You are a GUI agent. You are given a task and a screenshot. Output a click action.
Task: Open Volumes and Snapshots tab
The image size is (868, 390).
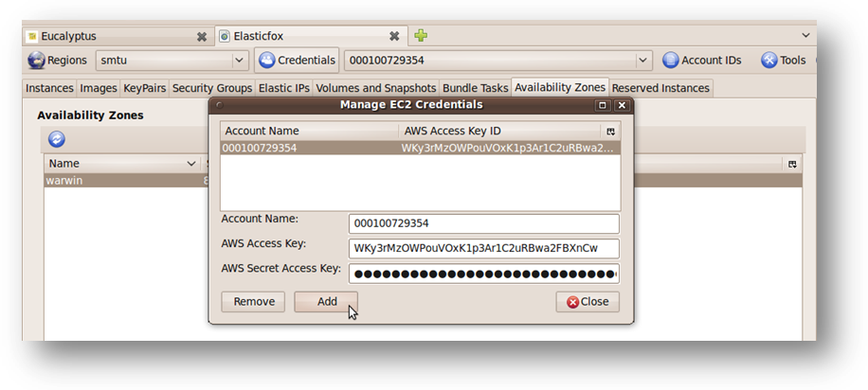point(376,88)
